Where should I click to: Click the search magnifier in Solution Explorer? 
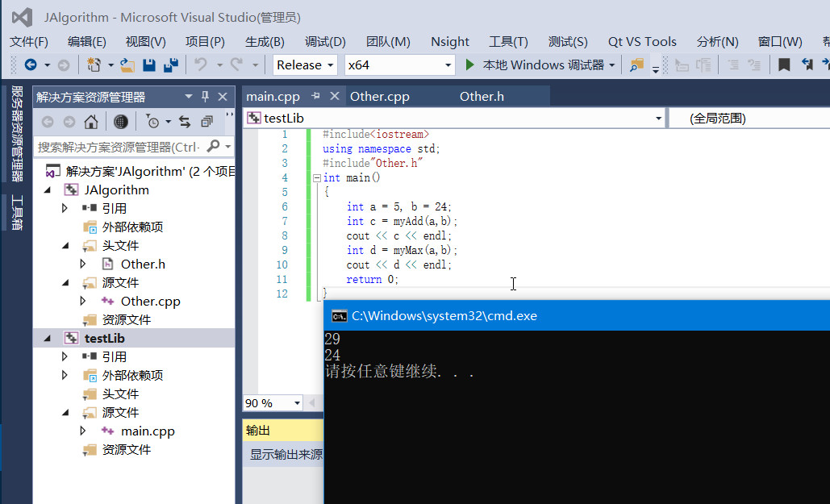pos(214,146)
